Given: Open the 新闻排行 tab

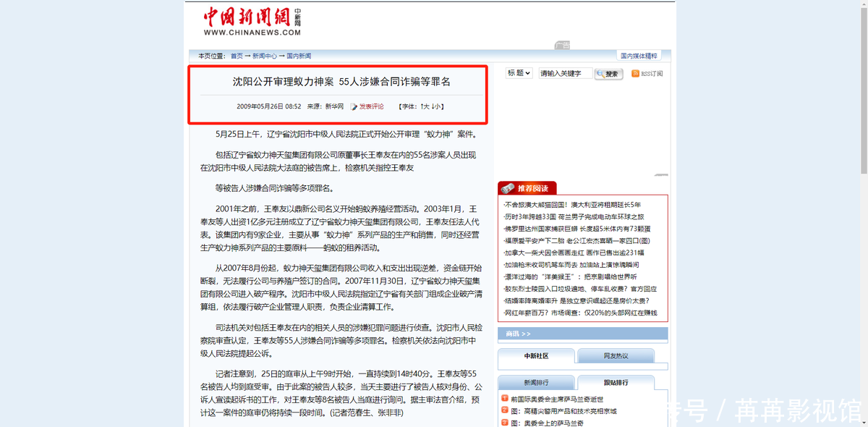Looking at the screenshot, I should [536, 382].
